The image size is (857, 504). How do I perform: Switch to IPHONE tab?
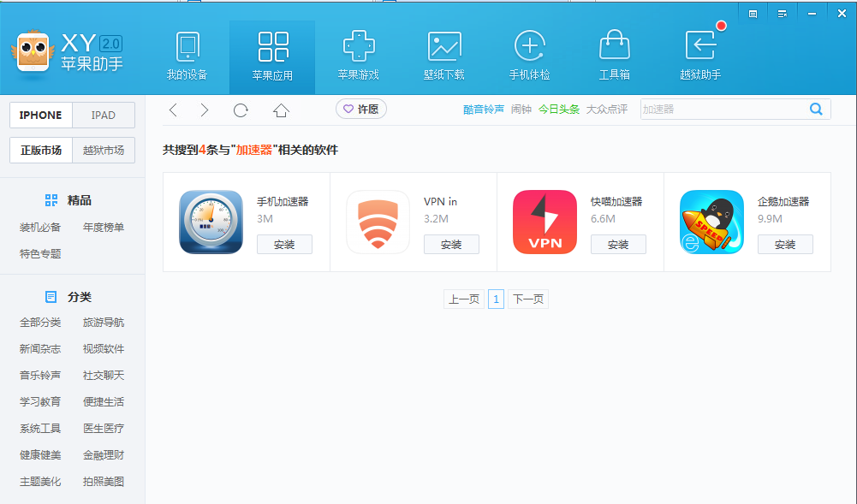click(40, 116)
